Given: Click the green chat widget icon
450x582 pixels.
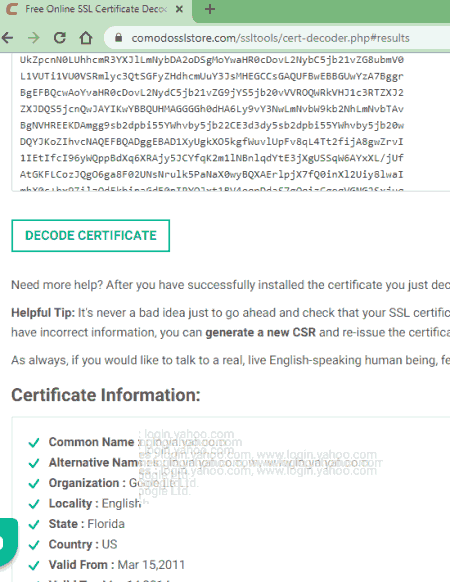Looking at the screenshot, I should pyautogui.click(x=7, y=542).
